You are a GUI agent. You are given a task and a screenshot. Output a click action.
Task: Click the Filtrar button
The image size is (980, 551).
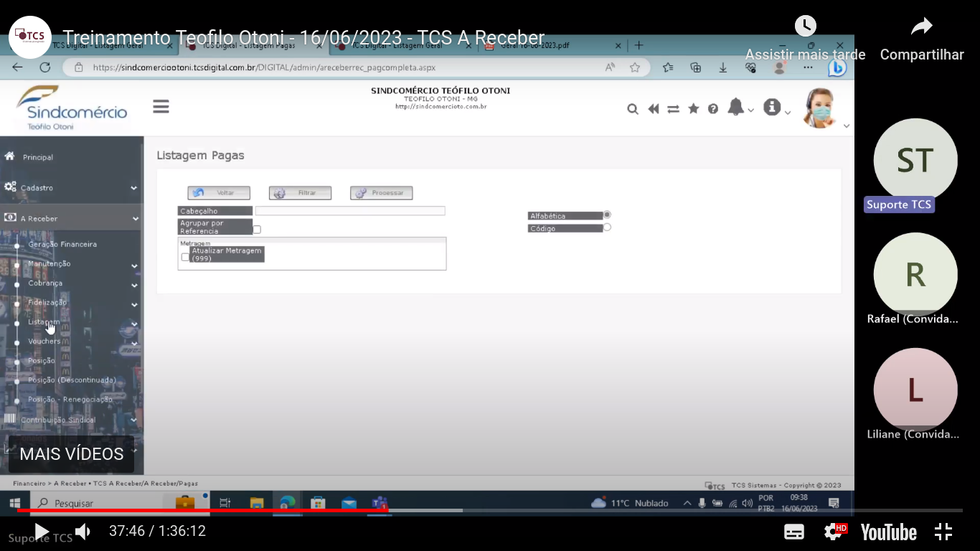(x=300, y=193)
